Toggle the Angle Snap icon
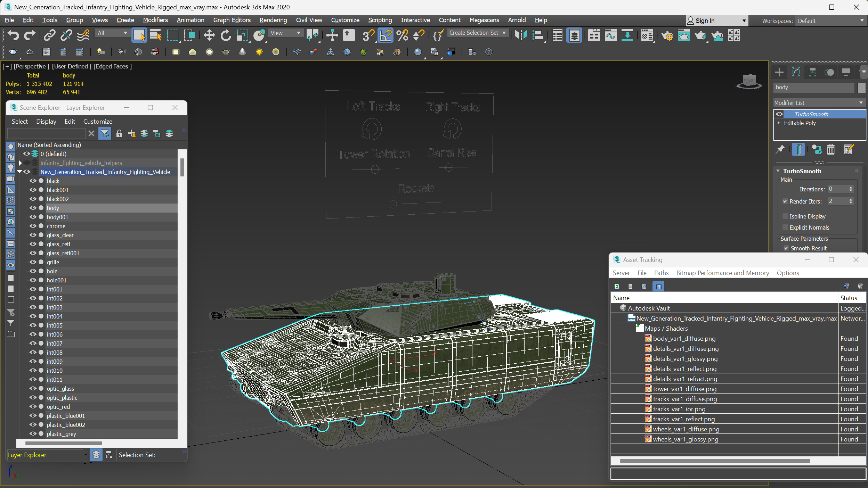The height and width of the screenshot is (488, 868). [386, 35]
